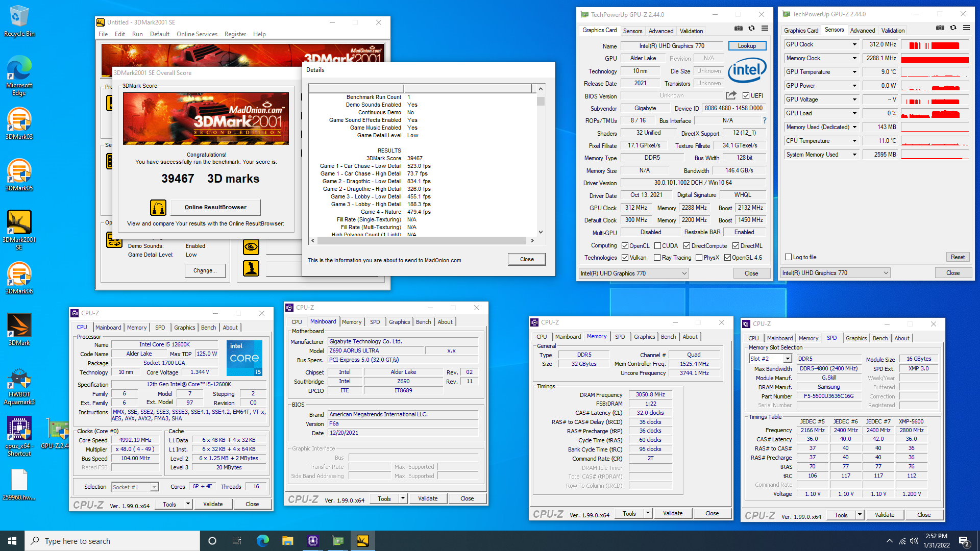Click the 3DMark2001 taskbar icon
This screenshot has height=551, width=980.
(x=362, y=541)
